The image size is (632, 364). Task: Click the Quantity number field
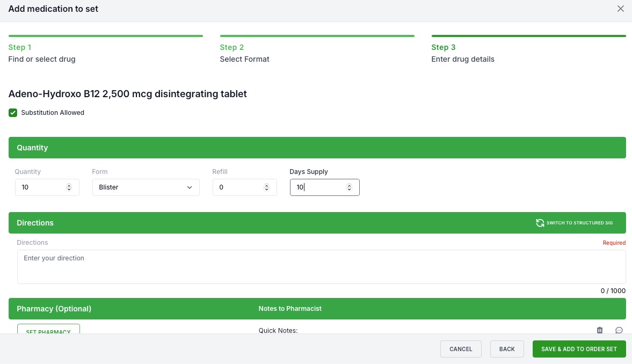(47, 187)
